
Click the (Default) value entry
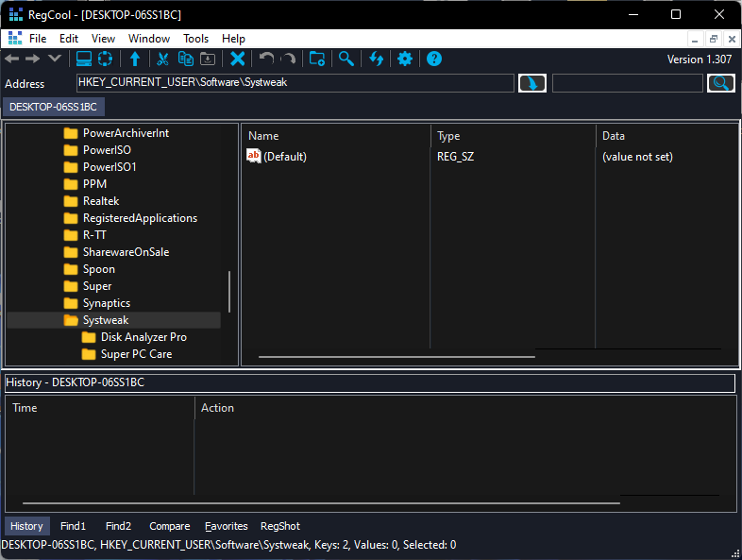[x=285, y=157]
